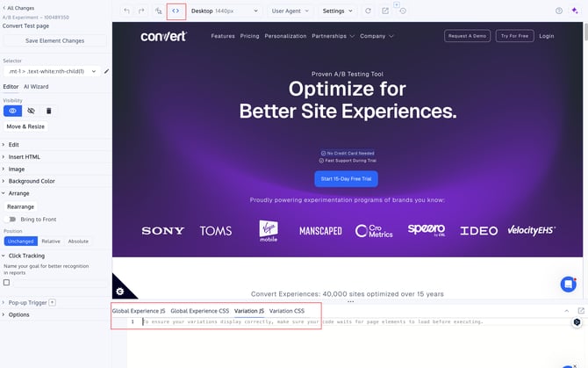Toggle the Bring to Front switch
The image size is (588, 368).
11,219
